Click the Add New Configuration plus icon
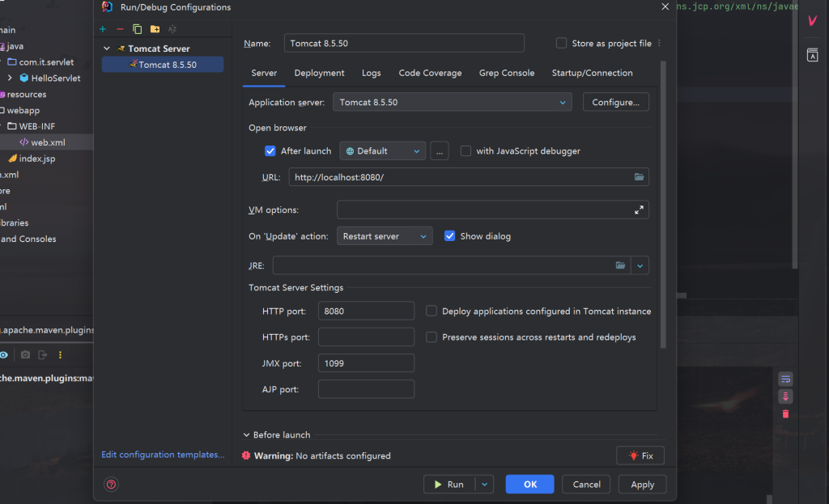 click(103, 29)
